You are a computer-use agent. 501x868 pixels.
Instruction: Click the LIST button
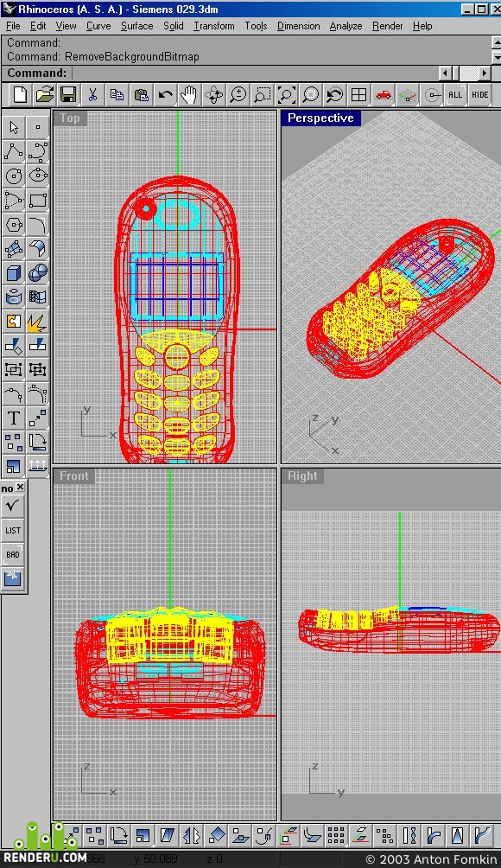click(13, 530)
